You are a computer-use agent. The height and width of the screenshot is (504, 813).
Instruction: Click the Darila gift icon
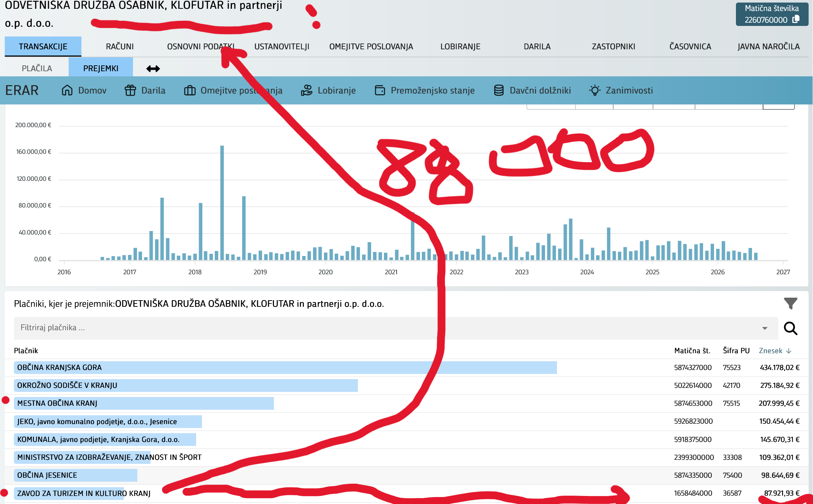[130, 90]
